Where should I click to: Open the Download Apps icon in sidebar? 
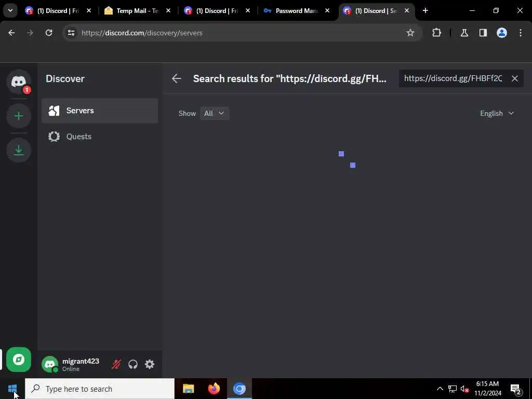(x=19, y=150)
